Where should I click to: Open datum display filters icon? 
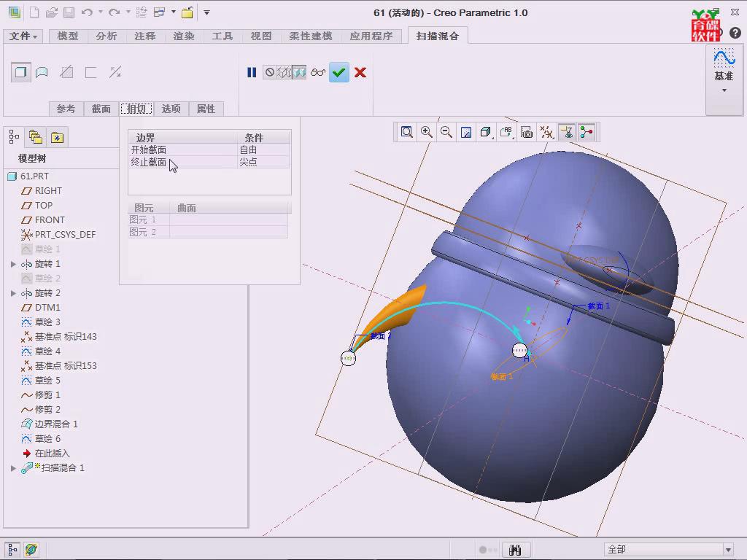pyautogui.click(x=546, y=132)
